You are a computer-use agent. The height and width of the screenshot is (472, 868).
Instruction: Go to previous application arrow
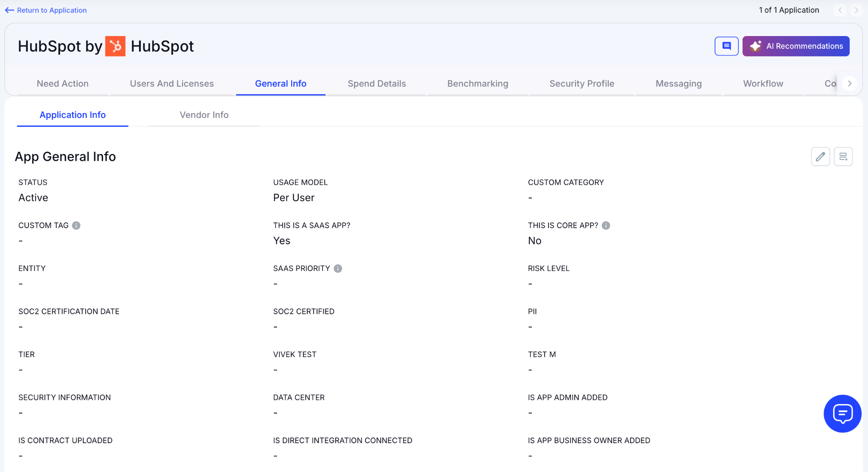coord(840,10)
